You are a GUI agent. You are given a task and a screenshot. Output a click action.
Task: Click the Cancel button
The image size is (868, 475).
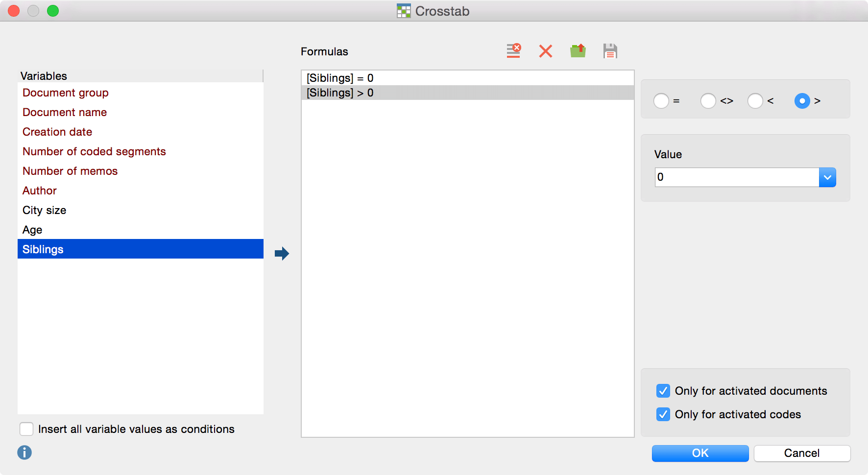[802, 453]
